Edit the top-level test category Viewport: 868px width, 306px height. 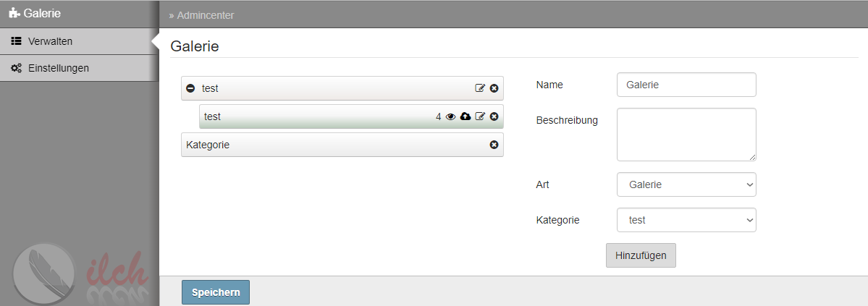point(480,88)
